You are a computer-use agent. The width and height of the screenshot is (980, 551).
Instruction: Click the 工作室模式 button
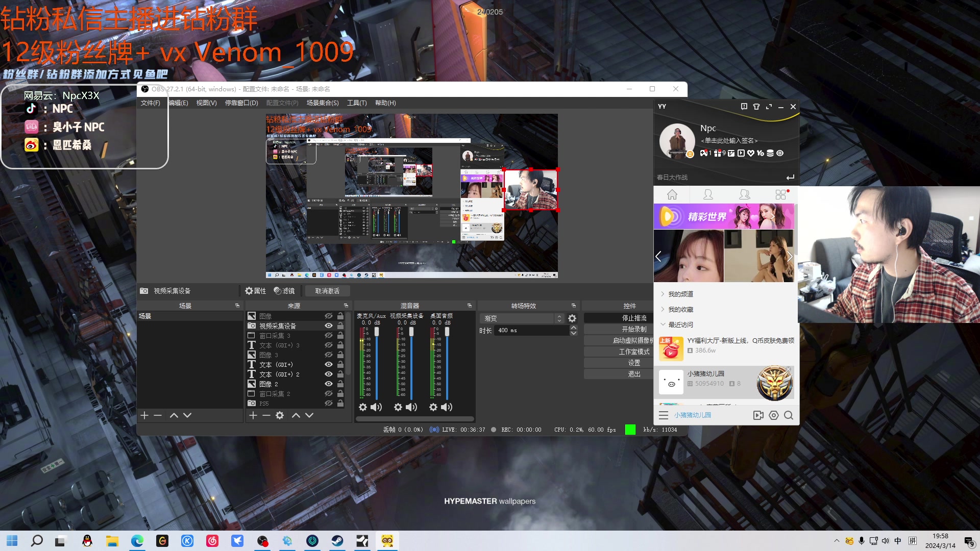coord(619,352)
